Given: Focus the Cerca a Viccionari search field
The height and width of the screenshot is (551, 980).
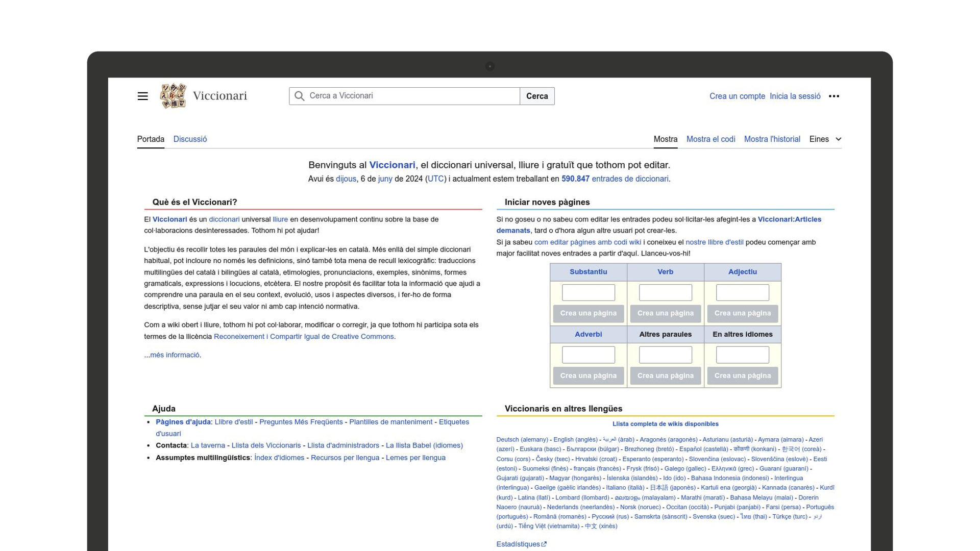Looking at the screenshot, I should 404,96.
